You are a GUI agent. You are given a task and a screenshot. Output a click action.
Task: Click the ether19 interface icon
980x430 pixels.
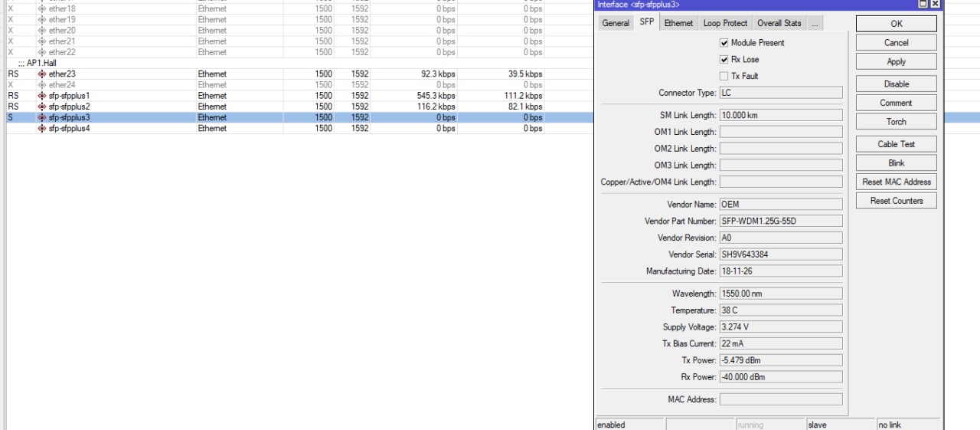pos(41,19)
